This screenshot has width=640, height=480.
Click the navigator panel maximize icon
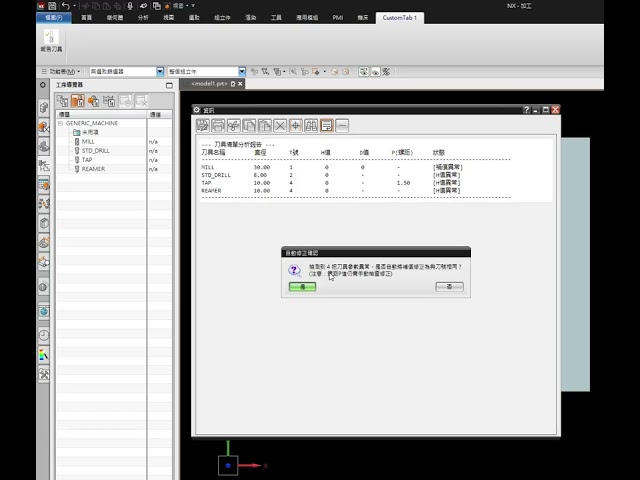(x=169, y=85)
